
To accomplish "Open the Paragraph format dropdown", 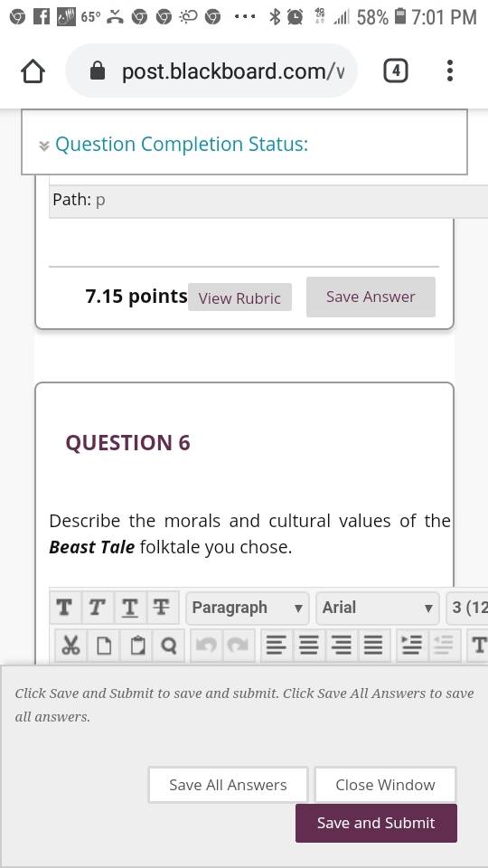I will click(247, 608).
